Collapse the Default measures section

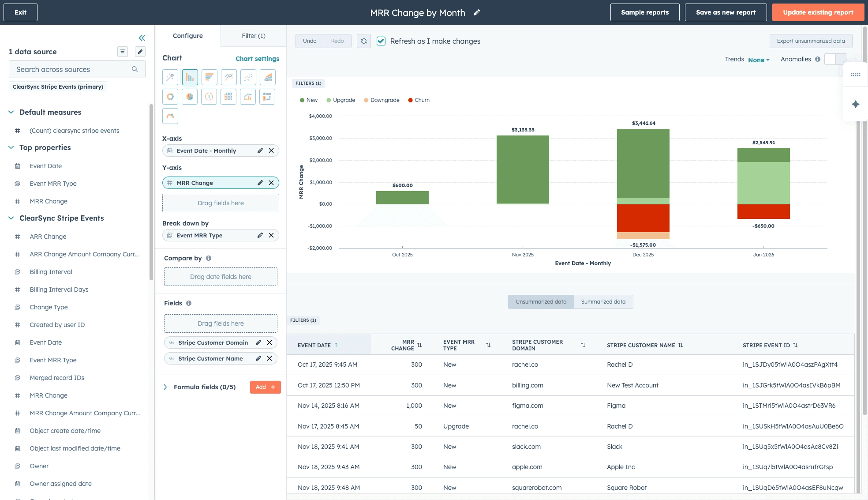tap(11, 112)
